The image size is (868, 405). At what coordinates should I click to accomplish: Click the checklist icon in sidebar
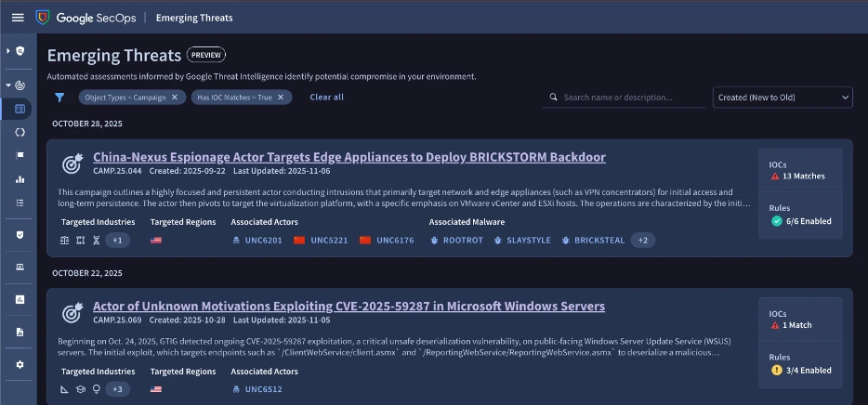click(20, 202)
